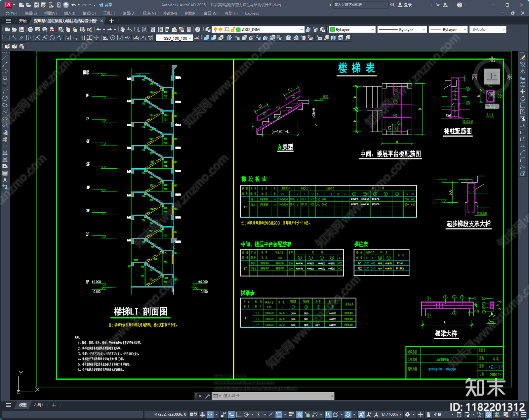Image resolution: width=529 pixels, height=420 pixels.
Task: Toggle the layer on/off lightbulb icon
Action: coord(215,29)
